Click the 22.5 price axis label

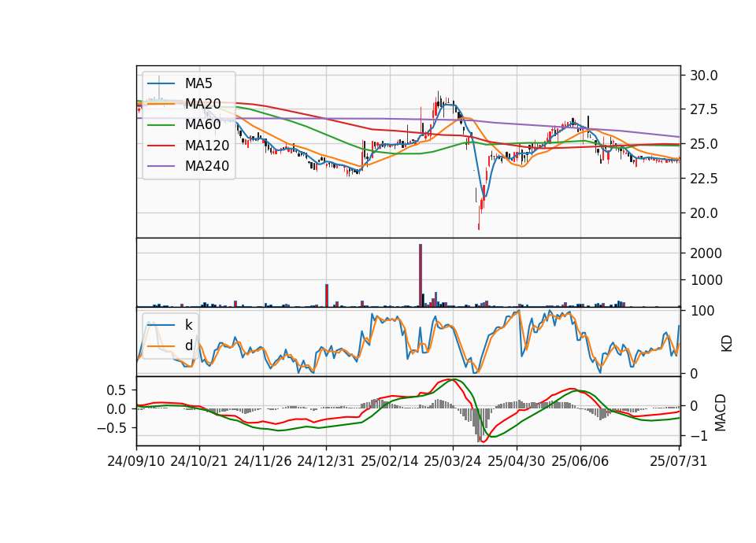point(704,179)
